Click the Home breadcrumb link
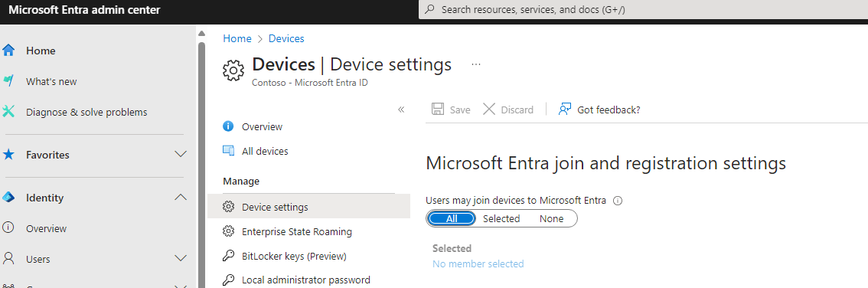 (x=237, y=38)
